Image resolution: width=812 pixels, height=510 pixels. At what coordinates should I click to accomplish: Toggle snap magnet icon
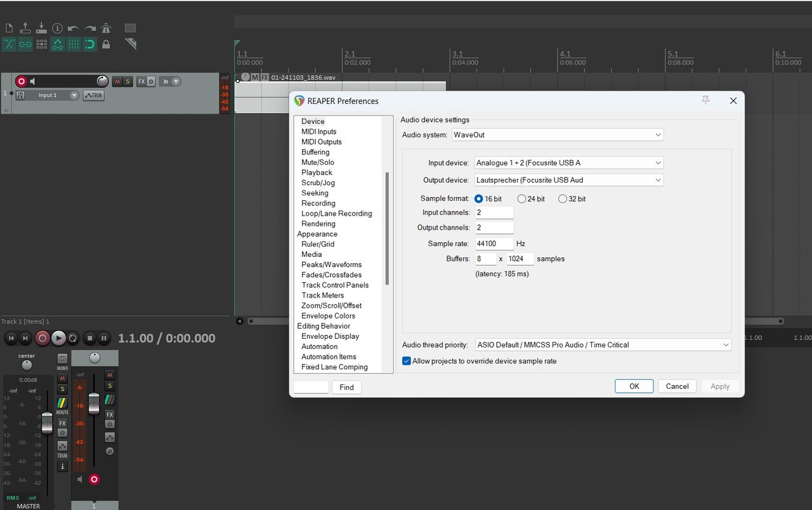tap(90, 44)
